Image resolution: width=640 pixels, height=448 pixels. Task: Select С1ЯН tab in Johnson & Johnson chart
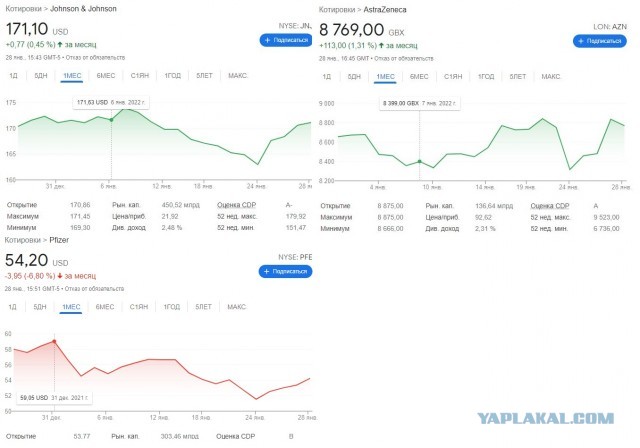coord(140,75)
